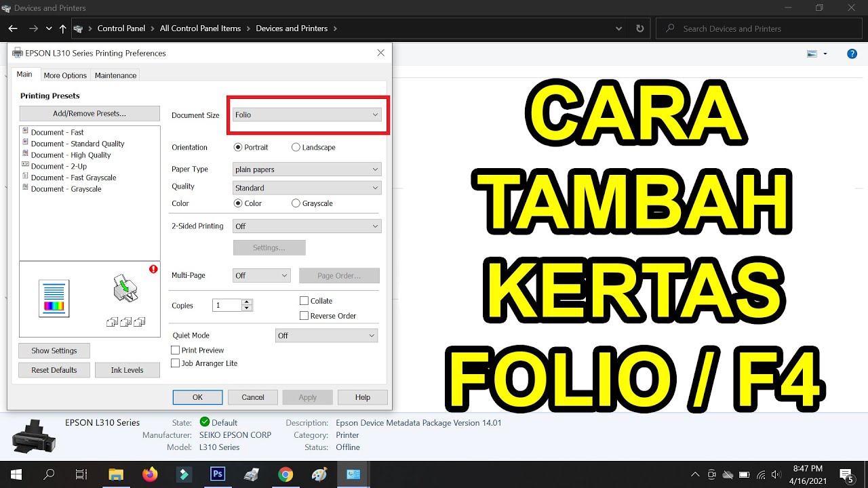Open view options dropdown arrow
868x488 pixels.
[x=825, y=54]
